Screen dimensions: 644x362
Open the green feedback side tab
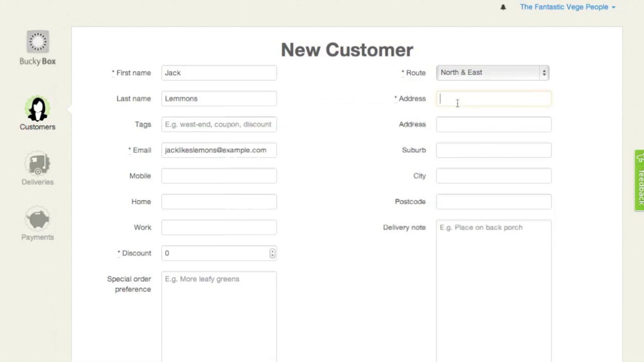tap(639, 180)
